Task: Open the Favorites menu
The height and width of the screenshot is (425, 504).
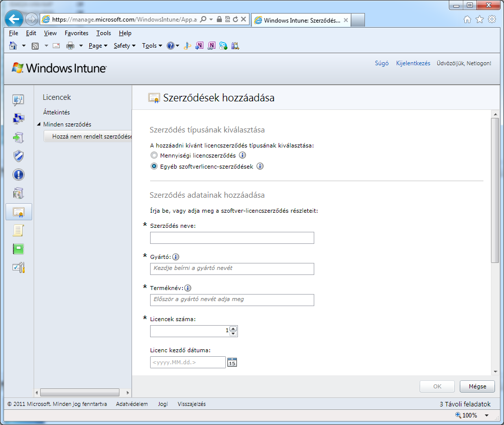Action: 76,33
